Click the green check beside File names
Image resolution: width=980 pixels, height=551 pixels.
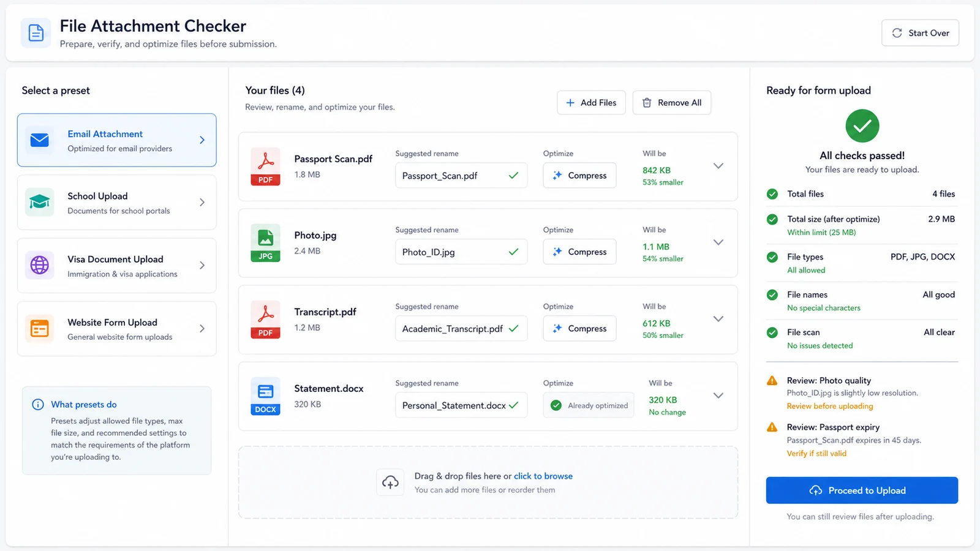point(772,295)
